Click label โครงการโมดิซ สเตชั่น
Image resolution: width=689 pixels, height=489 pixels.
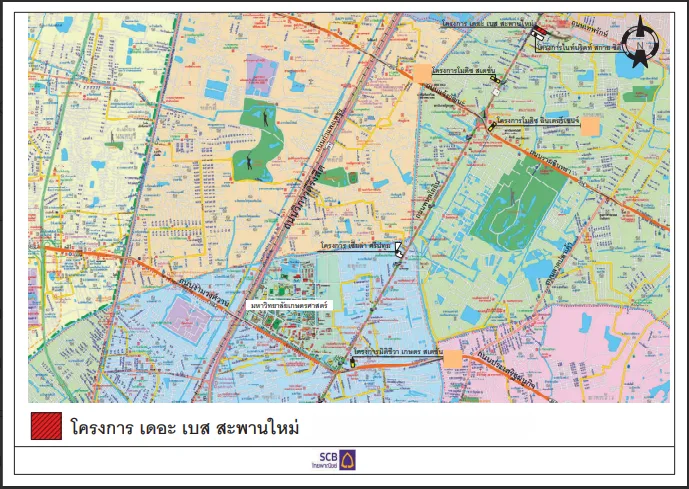pos(464,71)
